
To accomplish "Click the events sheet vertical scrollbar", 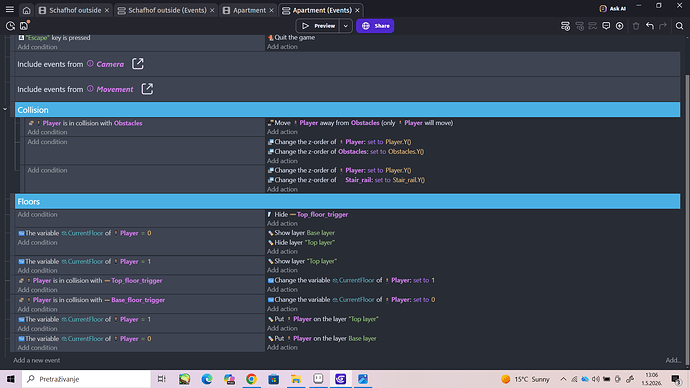I will [687, 219].
